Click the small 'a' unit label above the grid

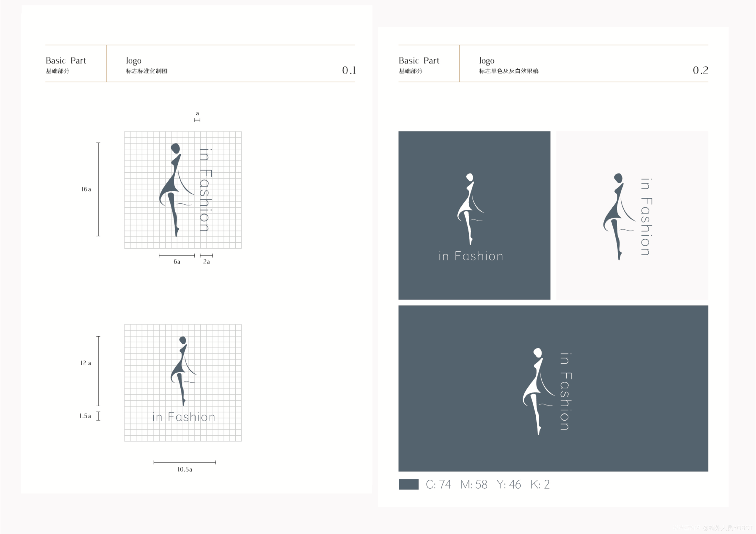click(197, 113)
